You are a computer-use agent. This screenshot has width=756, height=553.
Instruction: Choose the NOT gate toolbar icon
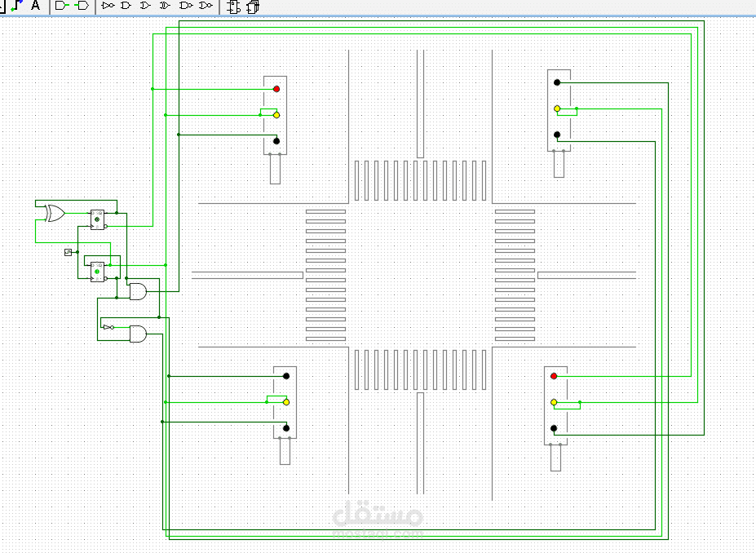point(108,6)
